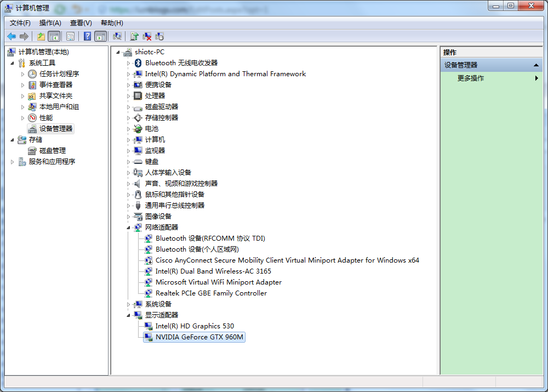Viewport: 548px width, 392px height.
Task: Collapse the 系统工具 tree node
Action: (12, 63)
